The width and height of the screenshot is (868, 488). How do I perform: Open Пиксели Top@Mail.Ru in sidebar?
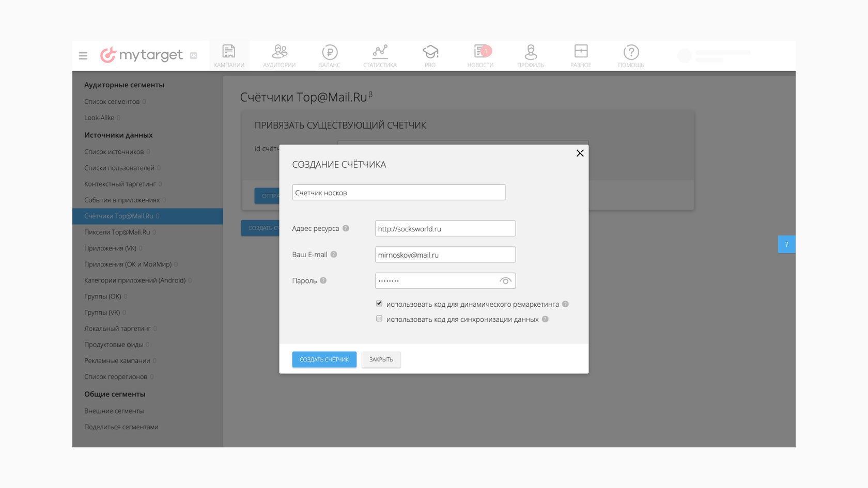point(117,232)
